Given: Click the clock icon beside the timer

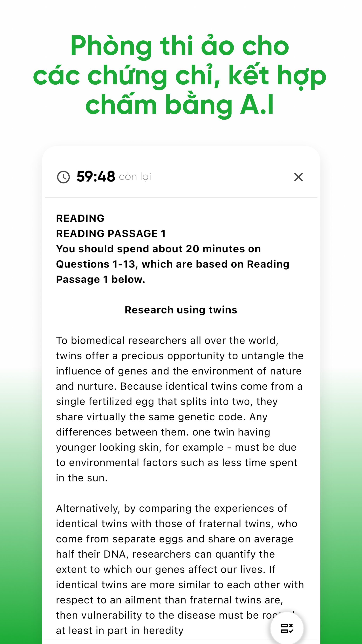Looking at the screenshot, I should pos(64,177).
